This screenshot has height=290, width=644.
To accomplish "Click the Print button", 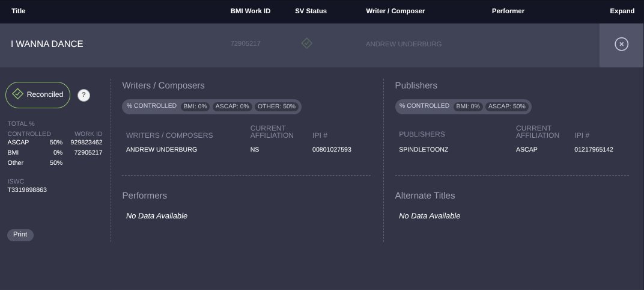I will 20,235.
